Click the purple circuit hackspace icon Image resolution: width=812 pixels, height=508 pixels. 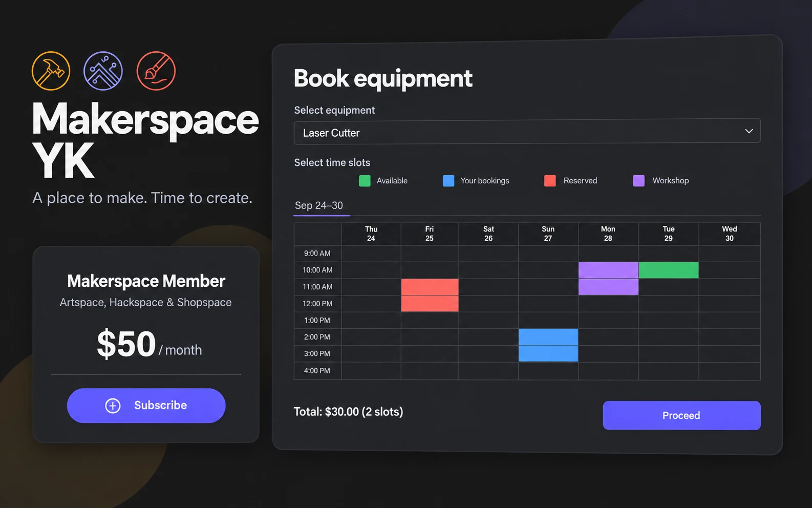tap(103, 71)
